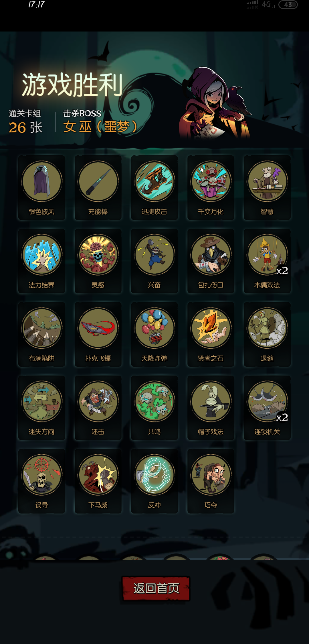This screenshot has width=309, height=644.
Task: Tap the 千变万化 card
Action: pos(211,188)
